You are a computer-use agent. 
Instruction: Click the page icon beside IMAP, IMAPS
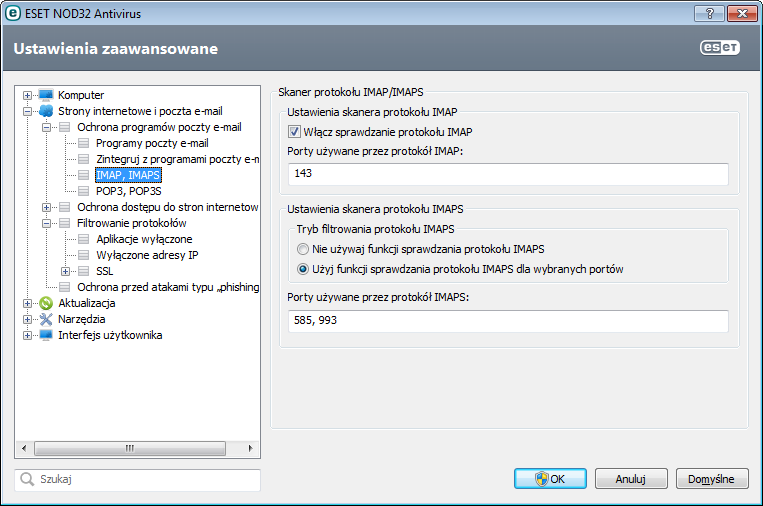(84, 175)
